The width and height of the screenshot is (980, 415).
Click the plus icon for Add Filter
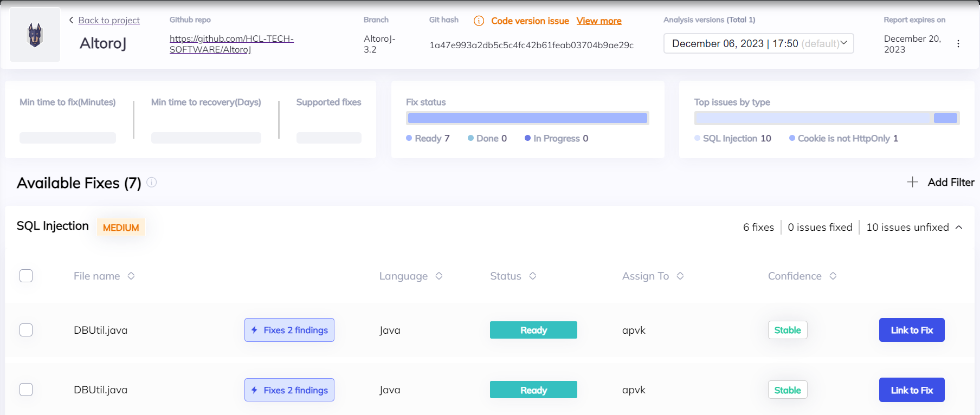(x=913, y=182)
